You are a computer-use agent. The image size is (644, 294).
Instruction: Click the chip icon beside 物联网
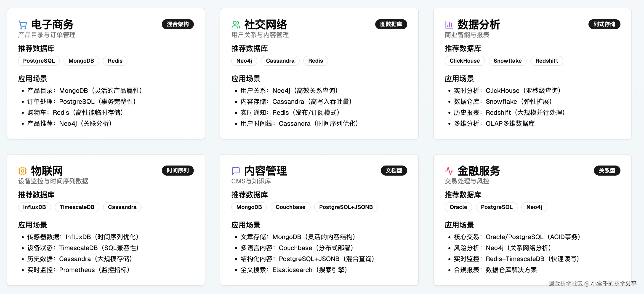tap(22, 171)
